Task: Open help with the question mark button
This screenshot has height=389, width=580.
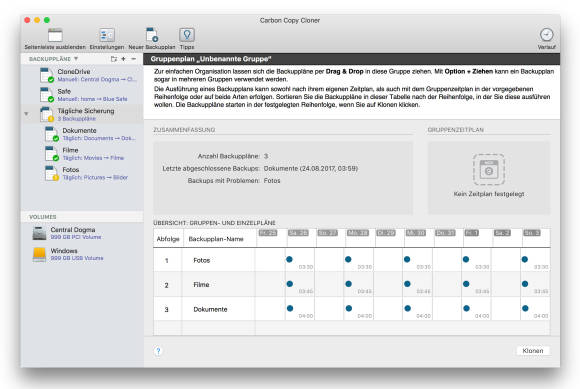Action: (x=158, y=351)
